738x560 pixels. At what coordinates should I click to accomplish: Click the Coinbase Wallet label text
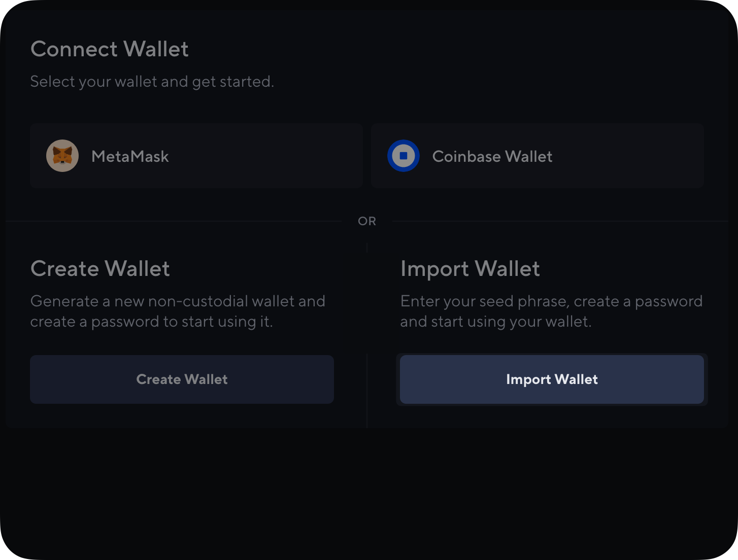[x=492, y=157]
